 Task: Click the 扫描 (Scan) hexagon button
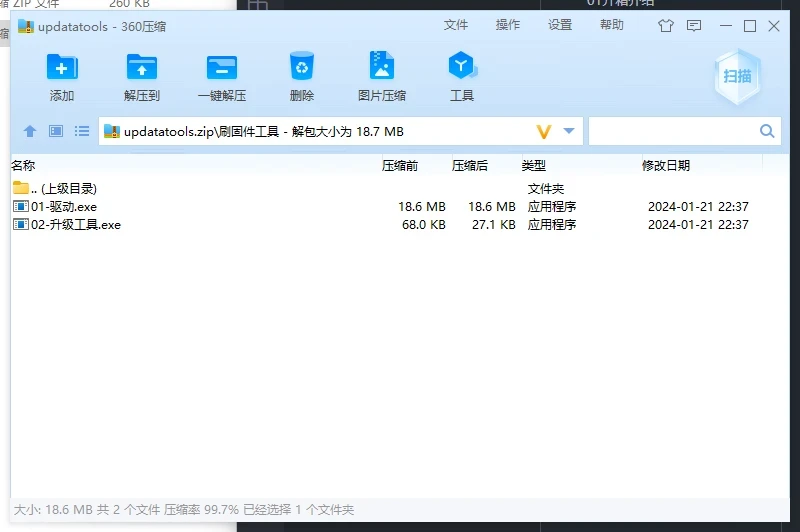pyautogui.click(x=737, y=77)
